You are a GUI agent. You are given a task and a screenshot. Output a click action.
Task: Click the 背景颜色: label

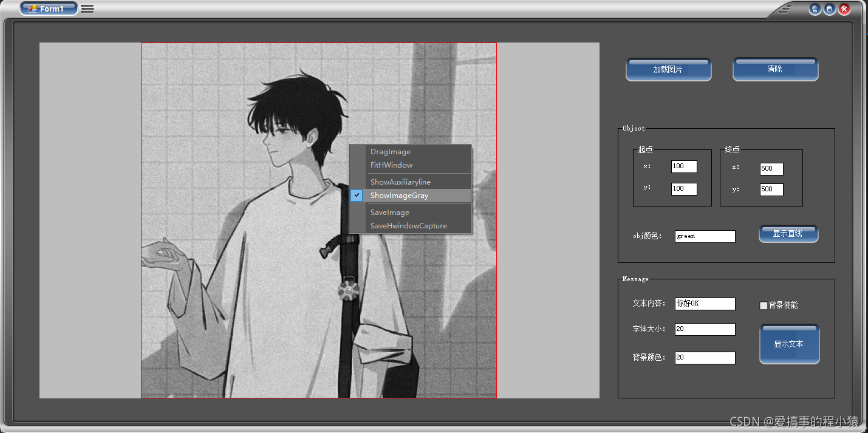pos(649,358)
